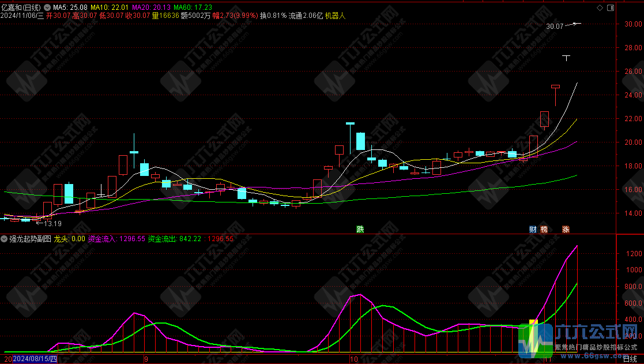Click the diamond icon at top right
This screenshot has width=644, height=364.
600,7
